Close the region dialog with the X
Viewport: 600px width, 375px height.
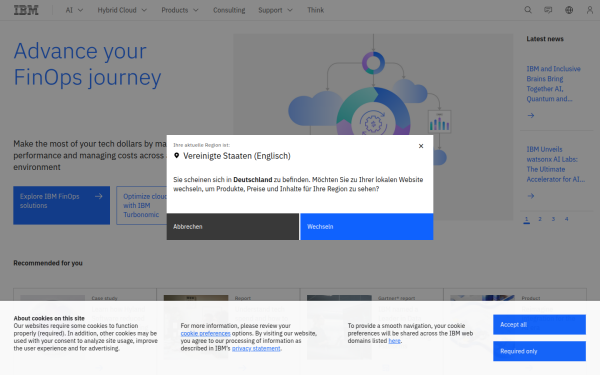[421, 146]
